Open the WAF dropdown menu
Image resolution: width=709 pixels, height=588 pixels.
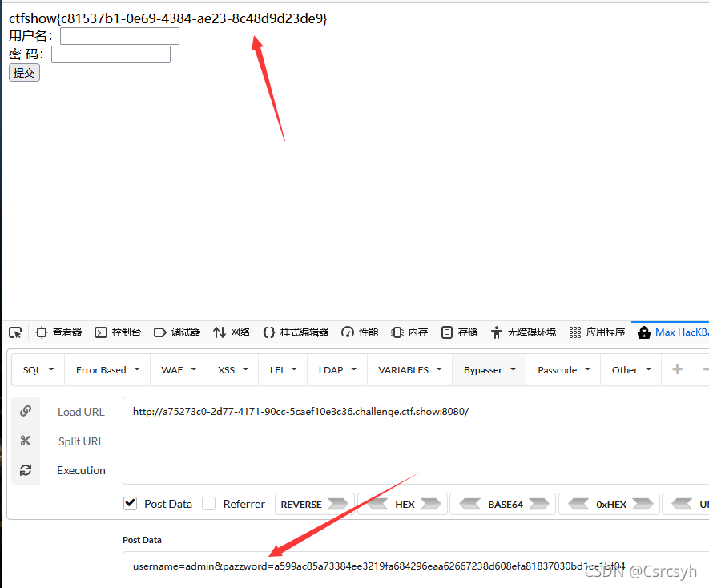pos(179,370)
